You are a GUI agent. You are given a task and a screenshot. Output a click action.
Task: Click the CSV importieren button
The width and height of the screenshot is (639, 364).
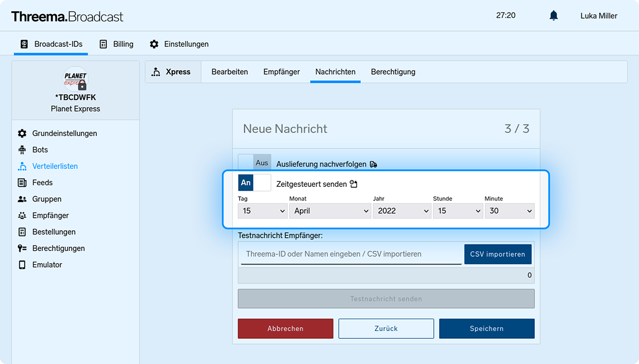(498, 254)
